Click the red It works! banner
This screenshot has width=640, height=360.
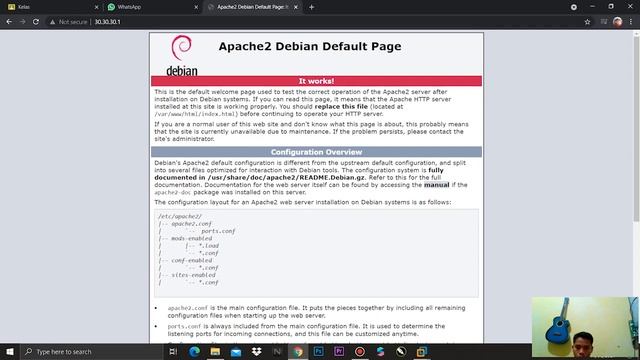[x=316, y=81]
